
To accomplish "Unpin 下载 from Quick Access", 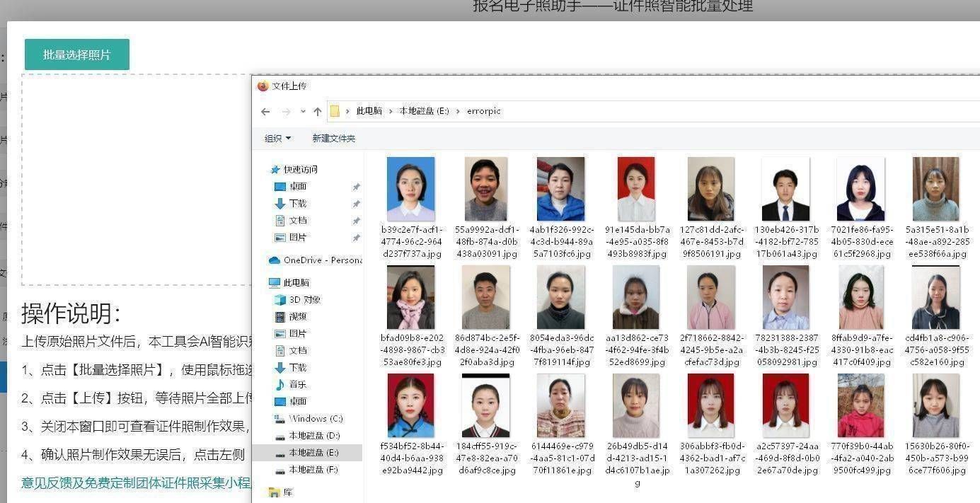I will coord(356,203).
